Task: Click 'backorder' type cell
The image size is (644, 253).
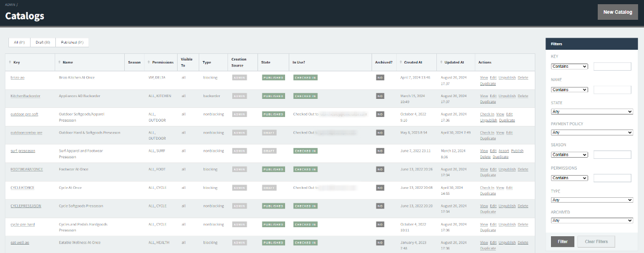Action: coord(211,96)
